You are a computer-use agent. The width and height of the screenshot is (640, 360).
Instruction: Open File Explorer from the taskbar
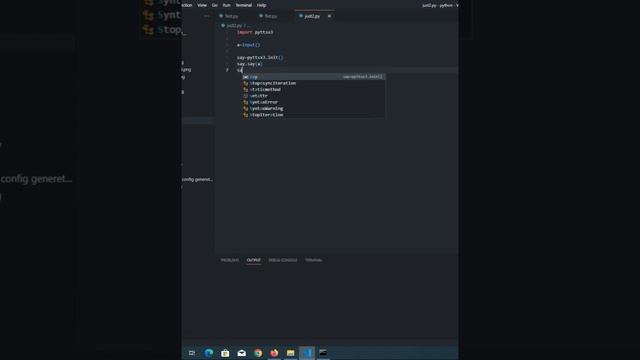pos(291,353)
